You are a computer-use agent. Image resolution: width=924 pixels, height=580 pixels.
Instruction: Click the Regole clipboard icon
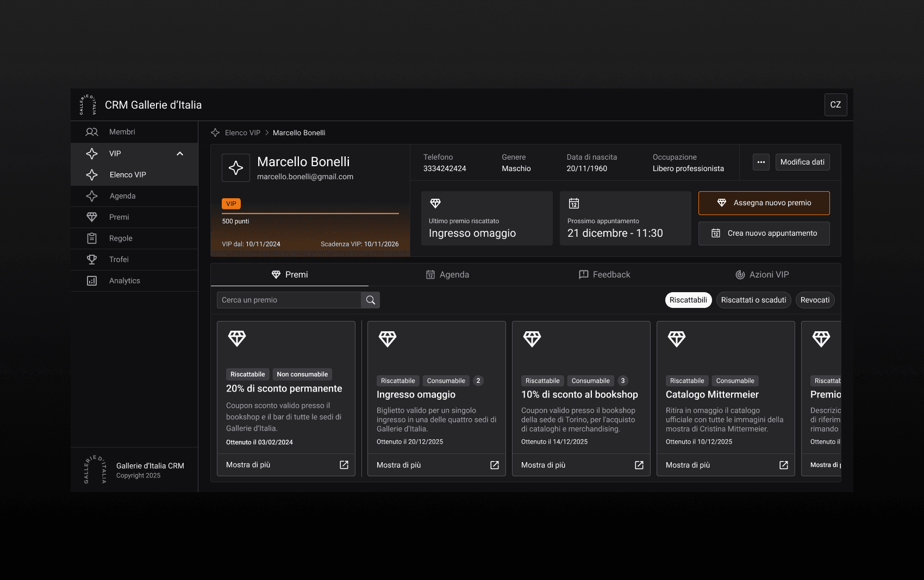click(92, 238)
